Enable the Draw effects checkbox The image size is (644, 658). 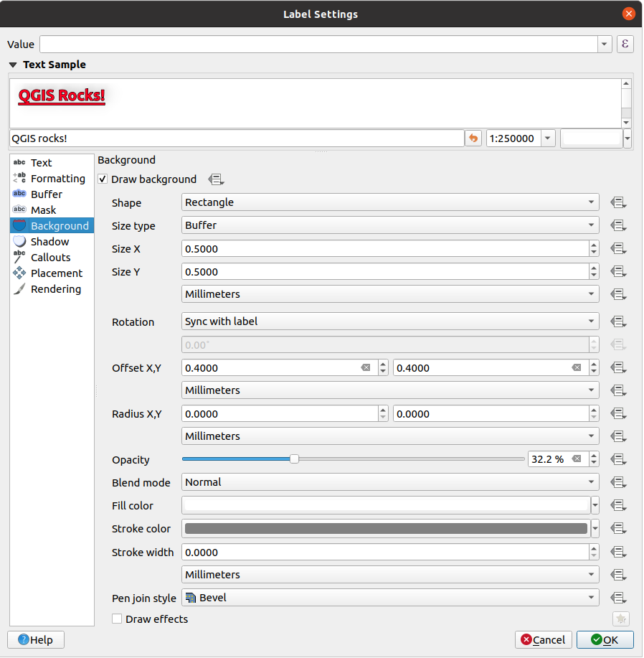118,619
